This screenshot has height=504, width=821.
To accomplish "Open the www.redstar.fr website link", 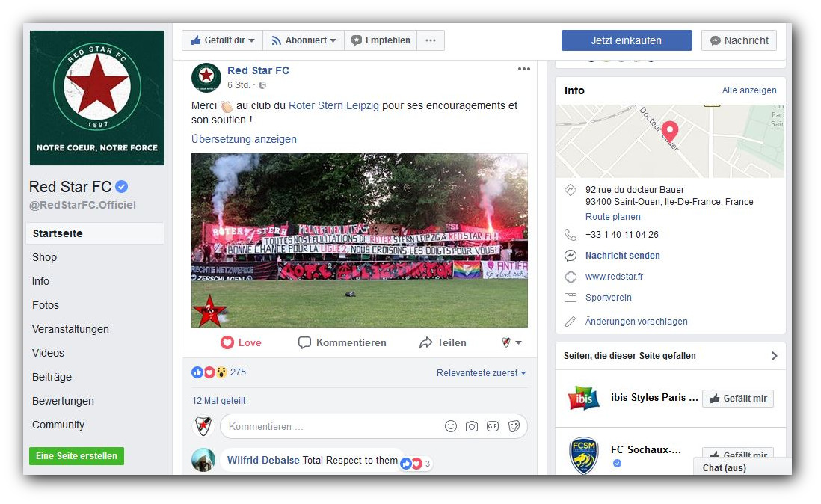I will (x=614, y=277).
